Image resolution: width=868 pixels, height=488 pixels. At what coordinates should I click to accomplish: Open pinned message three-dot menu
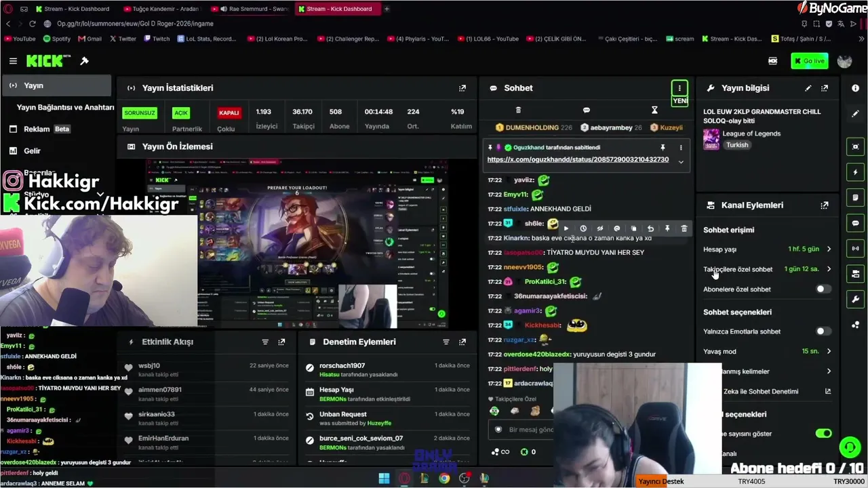pos(681,147)
